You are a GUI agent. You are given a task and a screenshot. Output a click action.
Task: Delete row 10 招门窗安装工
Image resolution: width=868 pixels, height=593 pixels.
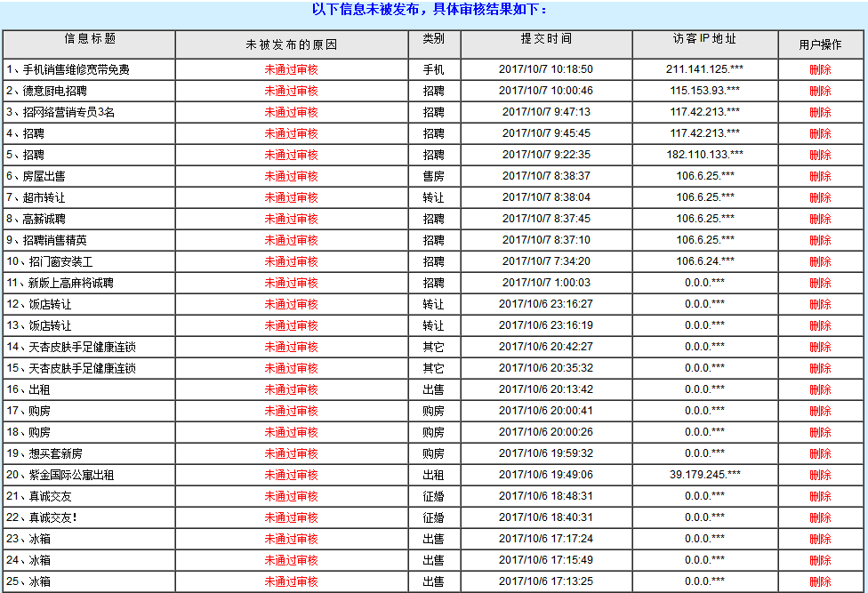pyautogui.click(x=820, y=261)
